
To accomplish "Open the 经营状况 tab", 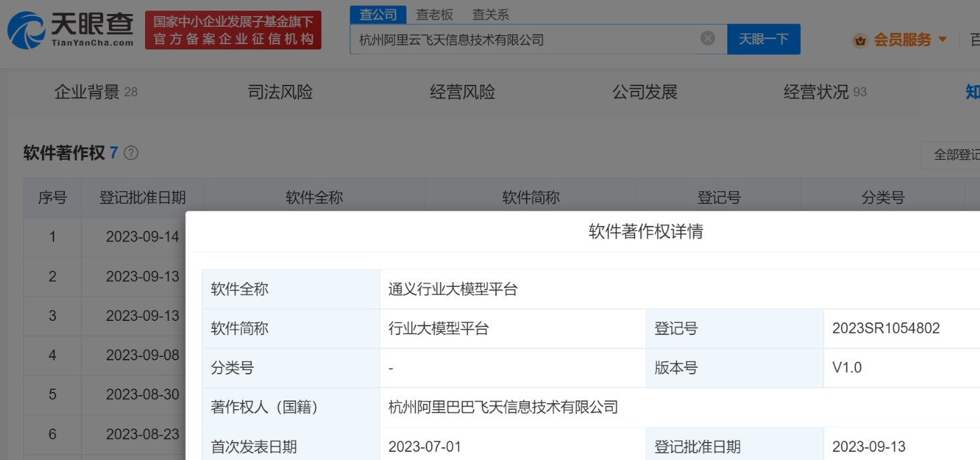I will click(825, 92).
